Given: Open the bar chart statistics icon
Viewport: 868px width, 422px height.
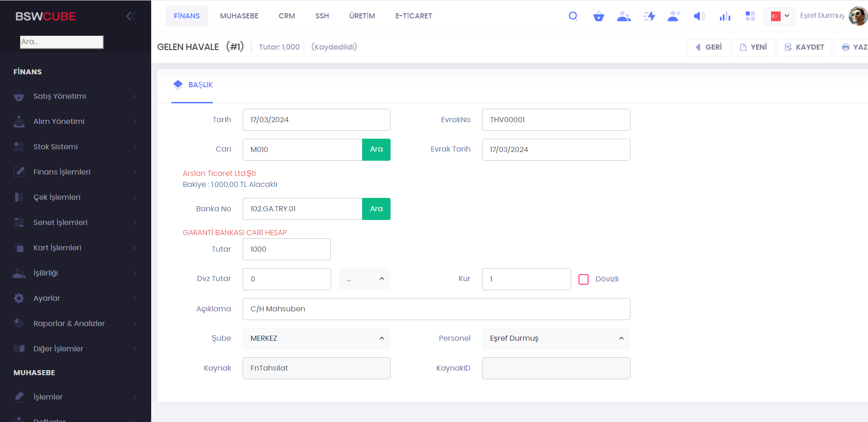Looking at the screenshot, I should [x=725, y=16].
